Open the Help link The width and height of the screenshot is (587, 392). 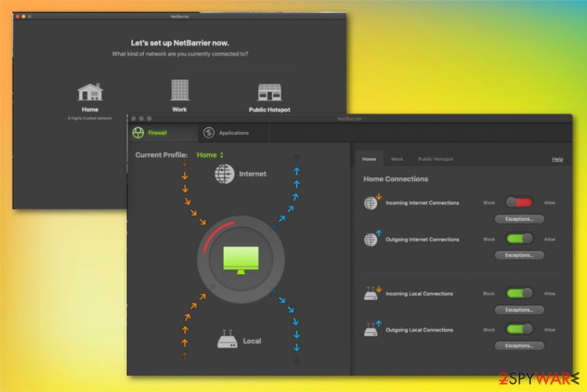558,159
